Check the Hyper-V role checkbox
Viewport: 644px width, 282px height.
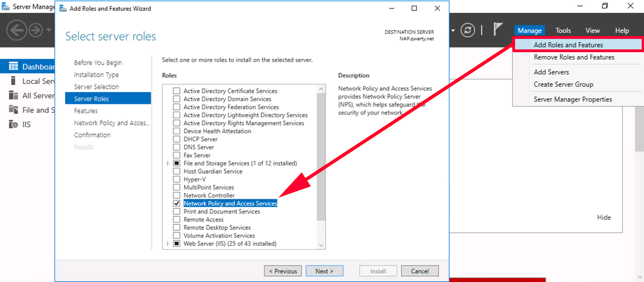click(177, 179)
